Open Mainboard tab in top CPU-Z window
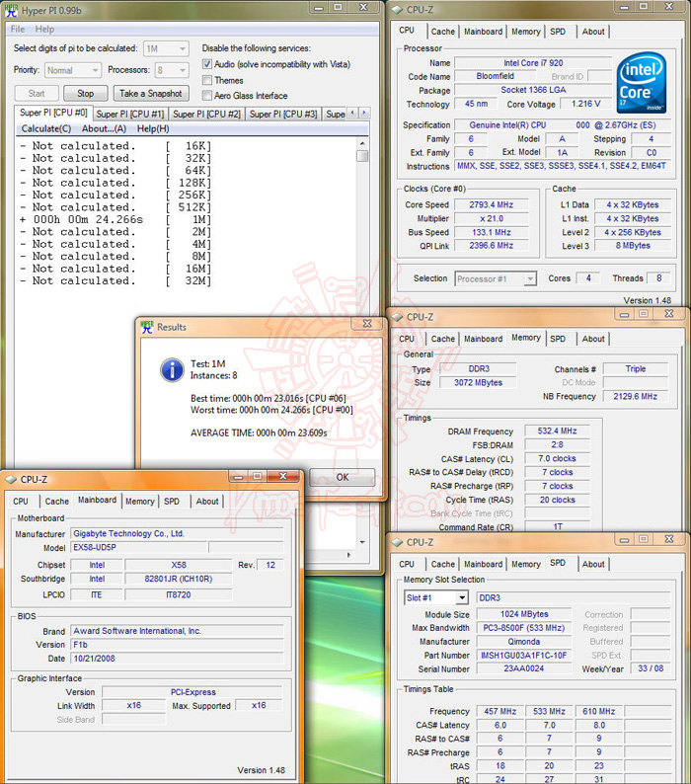 pos(483,32)
